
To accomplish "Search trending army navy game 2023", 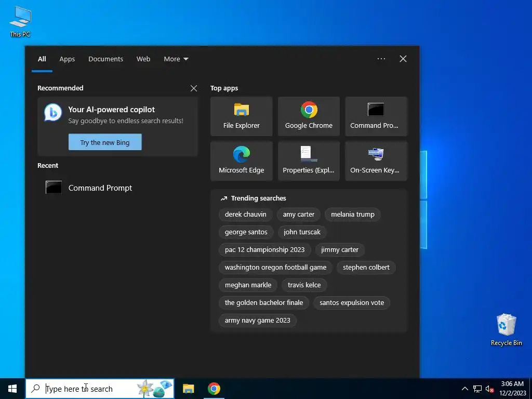I will pos(258,320).
